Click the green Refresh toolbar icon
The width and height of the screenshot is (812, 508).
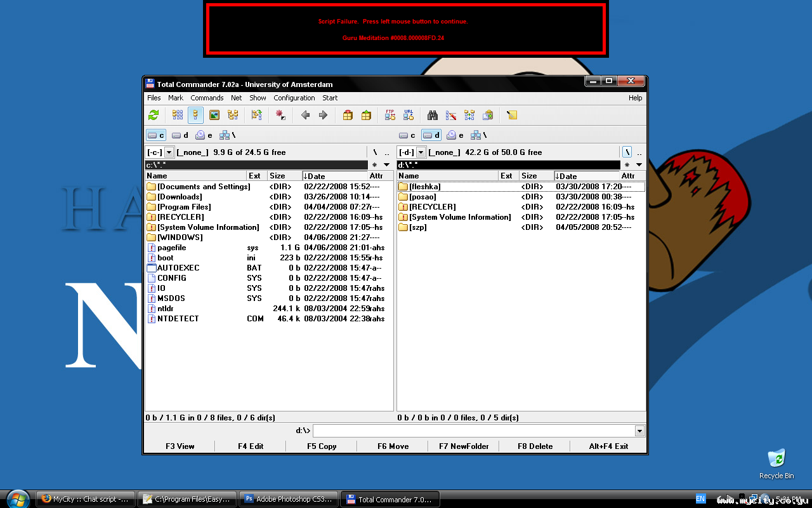pos(154,115)
